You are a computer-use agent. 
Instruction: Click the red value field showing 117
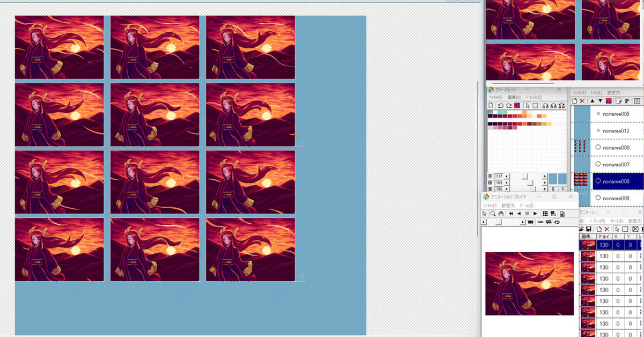[x=499, y=176]
